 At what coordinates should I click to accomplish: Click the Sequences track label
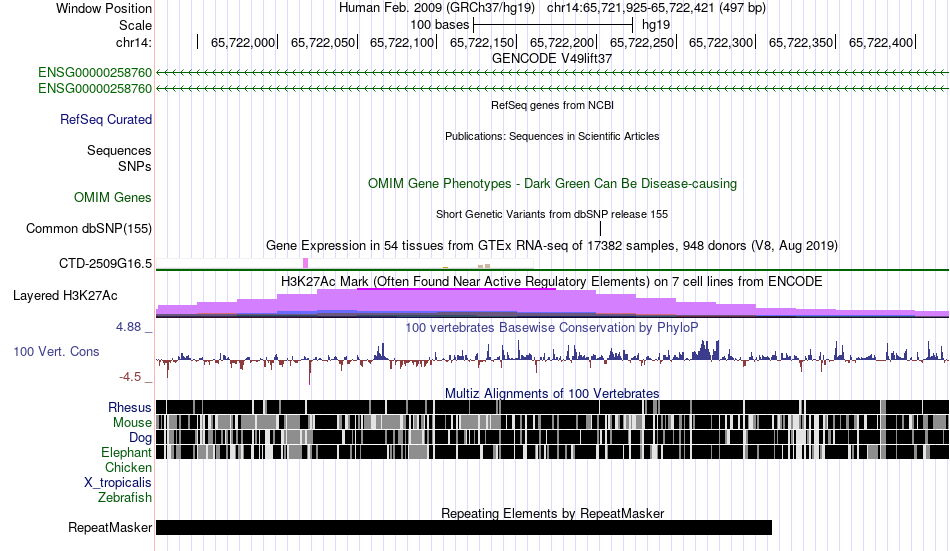point(119,150)
